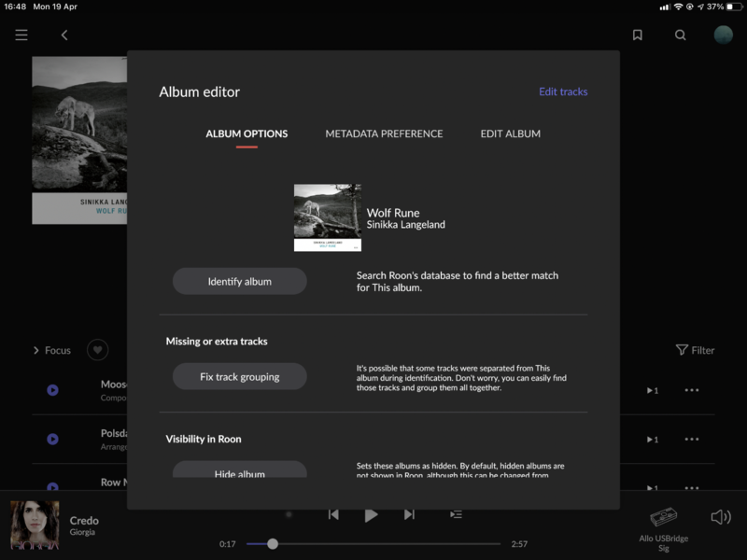Toggle the heart favorite filter
Viewport: 747px width, 560px height.
98,350
